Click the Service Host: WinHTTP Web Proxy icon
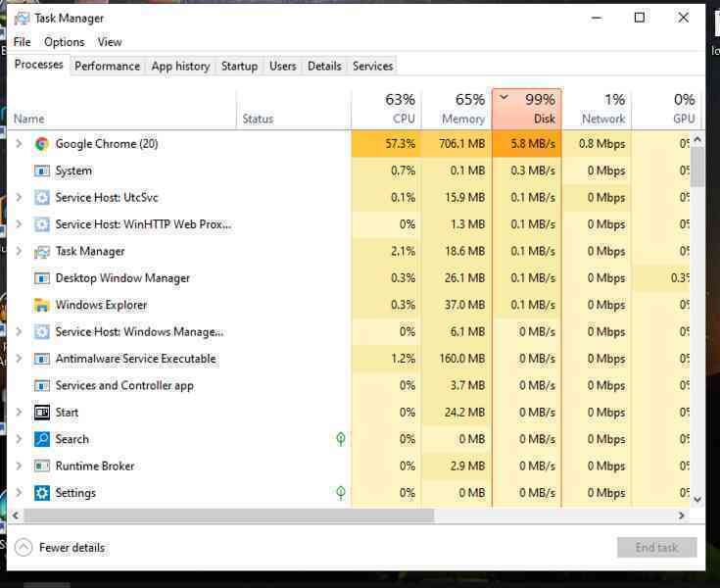 [x=42, y=224]
